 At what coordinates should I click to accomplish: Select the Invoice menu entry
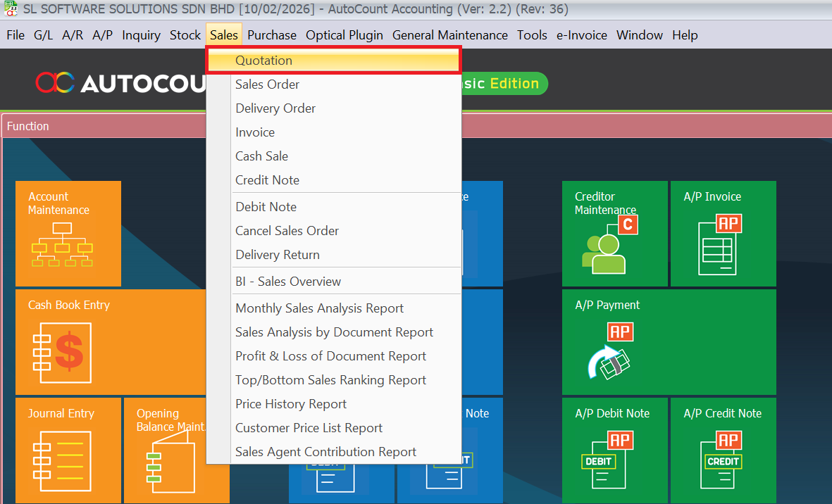[x=255, y=132]
